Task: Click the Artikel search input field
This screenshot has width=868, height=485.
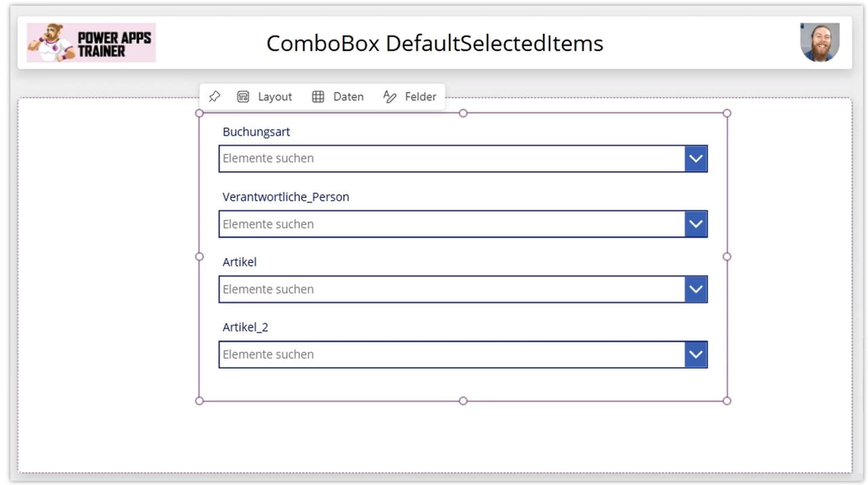Action: click(452, 289)
